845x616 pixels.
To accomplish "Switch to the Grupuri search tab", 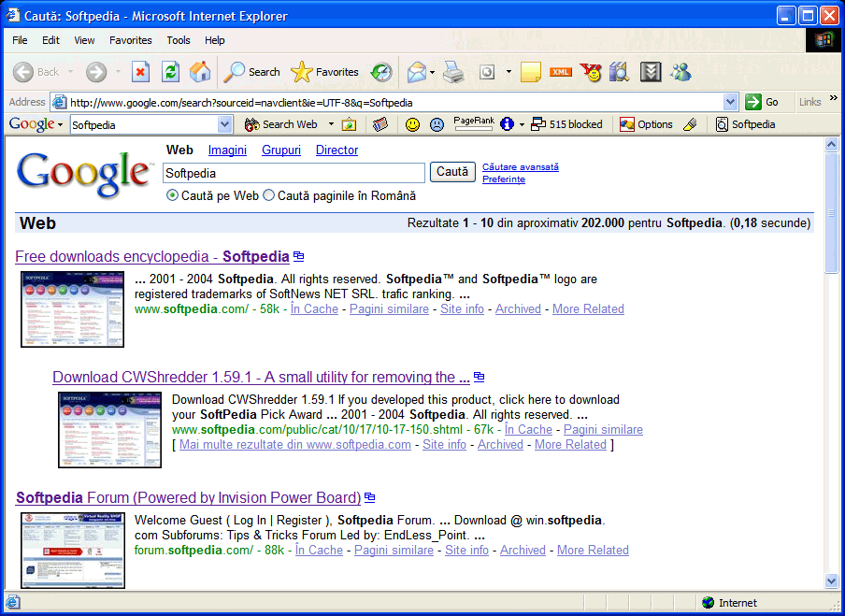I will click(281, 150).
